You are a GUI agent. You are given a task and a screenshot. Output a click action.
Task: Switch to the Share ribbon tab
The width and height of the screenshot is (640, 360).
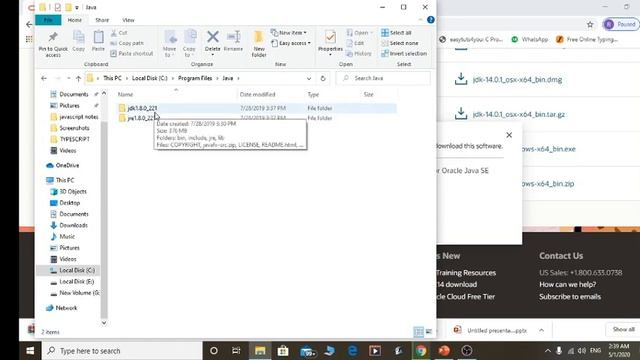pyautogui.click(x=102, y=20)
